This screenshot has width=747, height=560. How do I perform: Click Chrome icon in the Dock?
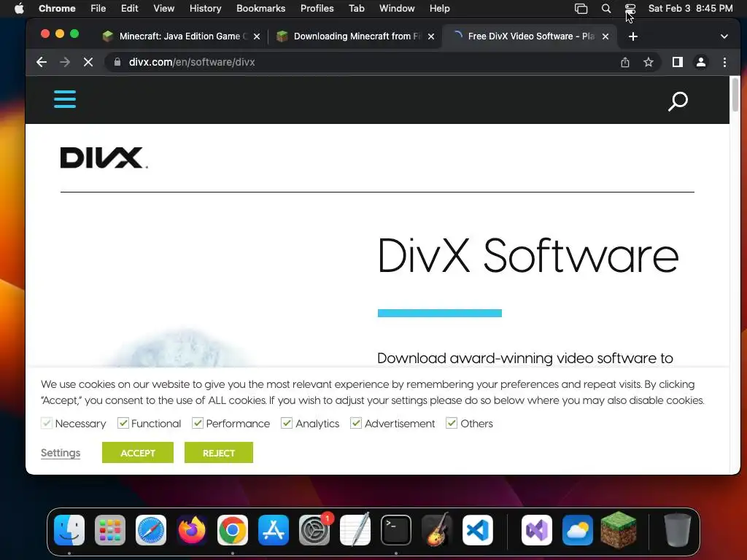coord(233,529)
